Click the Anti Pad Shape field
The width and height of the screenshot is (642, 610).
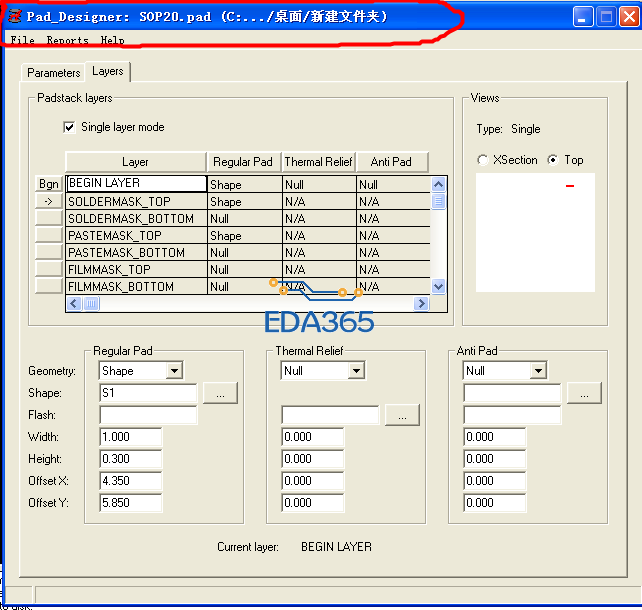click(512, 393)
